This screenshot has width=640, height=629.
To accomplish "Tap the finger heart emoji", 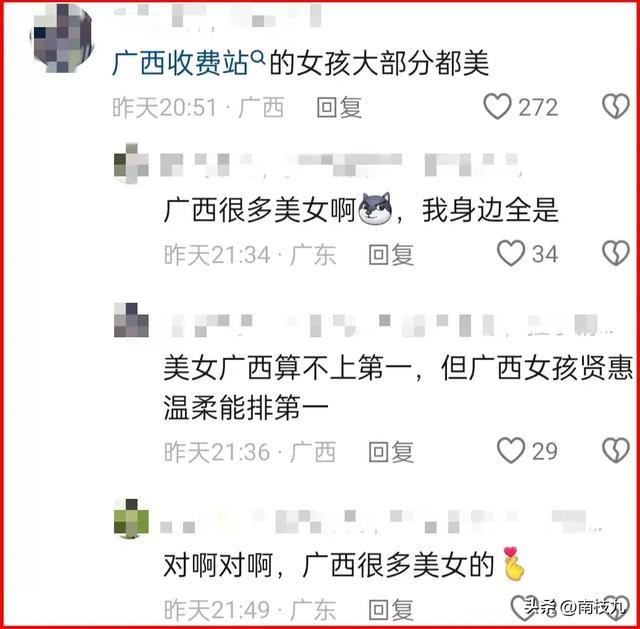I will [513, 563].
